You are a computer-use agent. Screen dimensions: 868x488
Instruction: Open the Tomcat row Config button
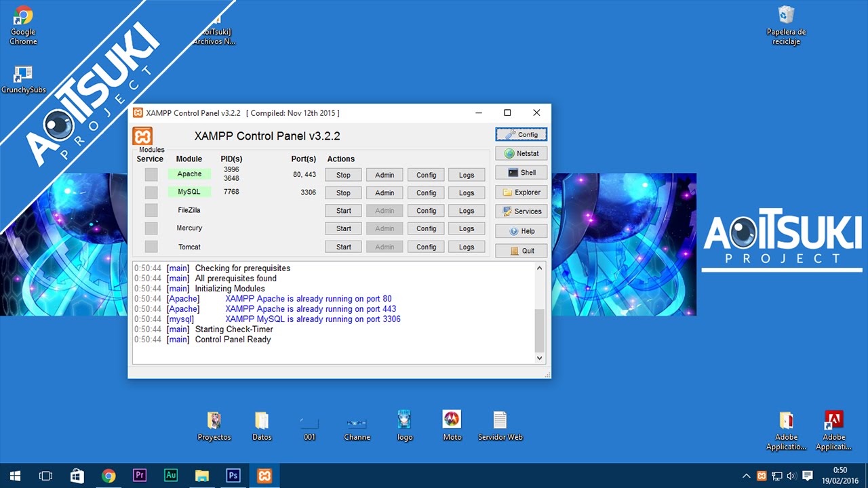[x=426, y=247]
